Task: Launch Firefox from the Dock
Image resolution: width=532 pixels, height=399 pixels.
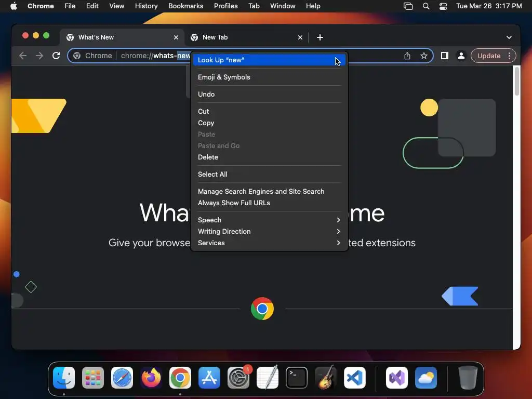Action: pos(151,378)
